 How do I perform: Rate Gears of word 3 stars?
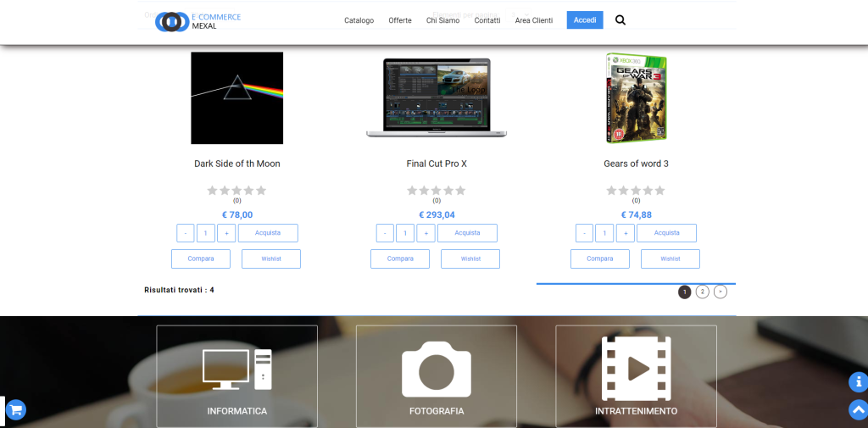[636, 191]
